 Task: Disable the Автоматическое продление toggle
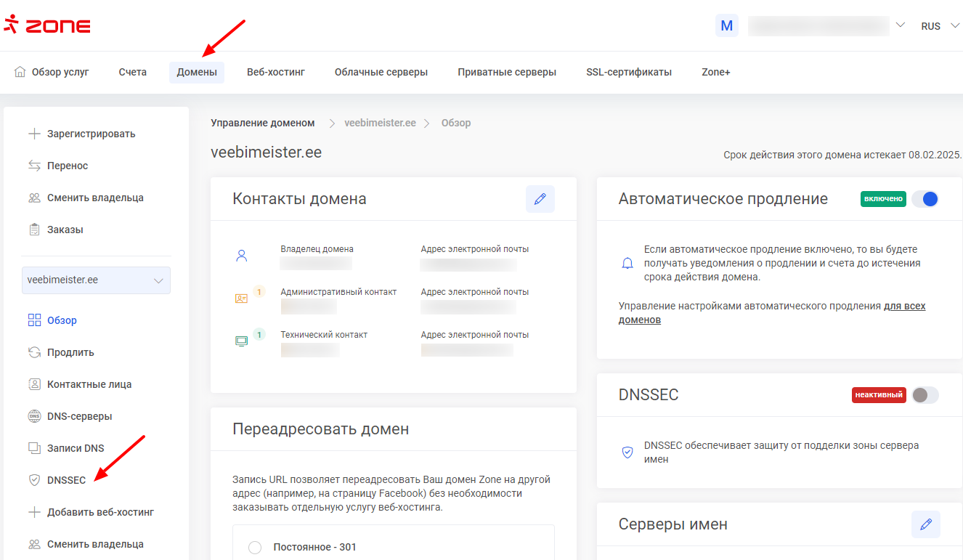925,199
